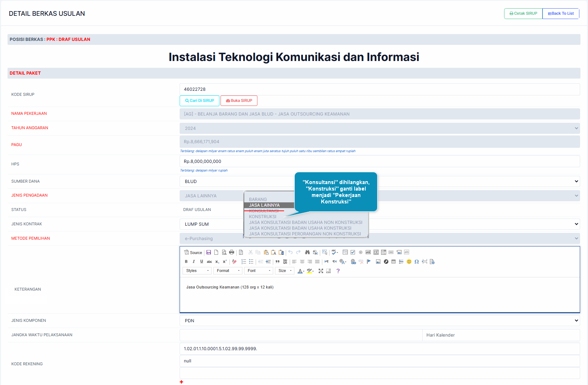Click the insert link icon
The width and height of the screenshot is (588, 385).
[x=353, y=262]
